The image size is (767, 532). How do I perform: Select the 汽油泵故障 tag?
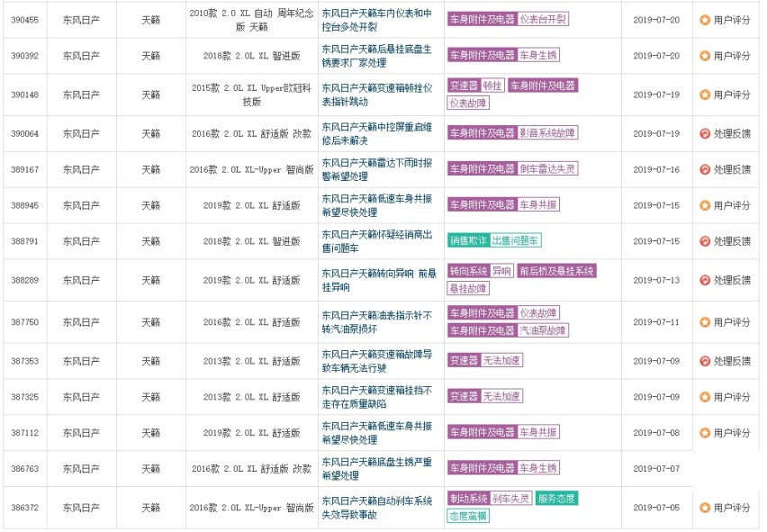(x=543, y=330)
